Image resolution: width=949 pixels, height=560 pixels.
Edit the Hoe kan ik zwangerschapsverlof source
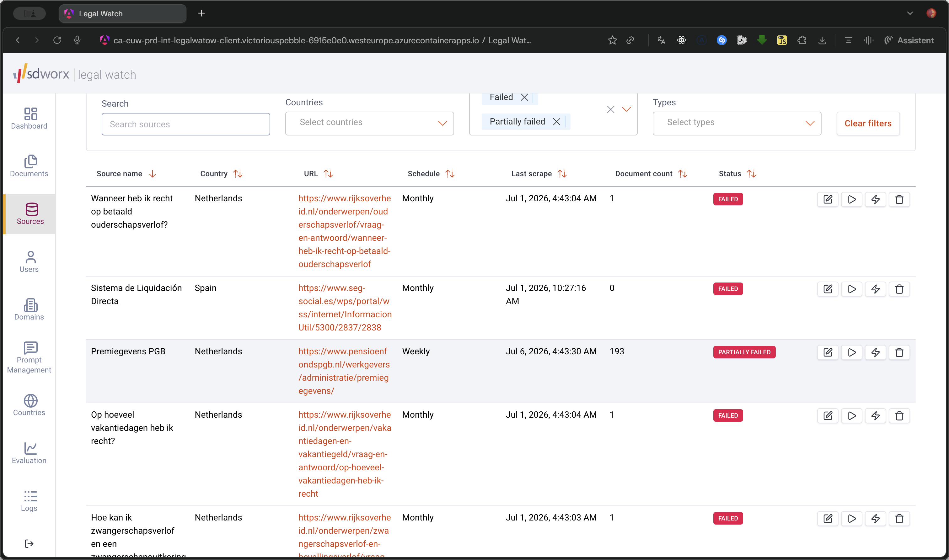828,519
